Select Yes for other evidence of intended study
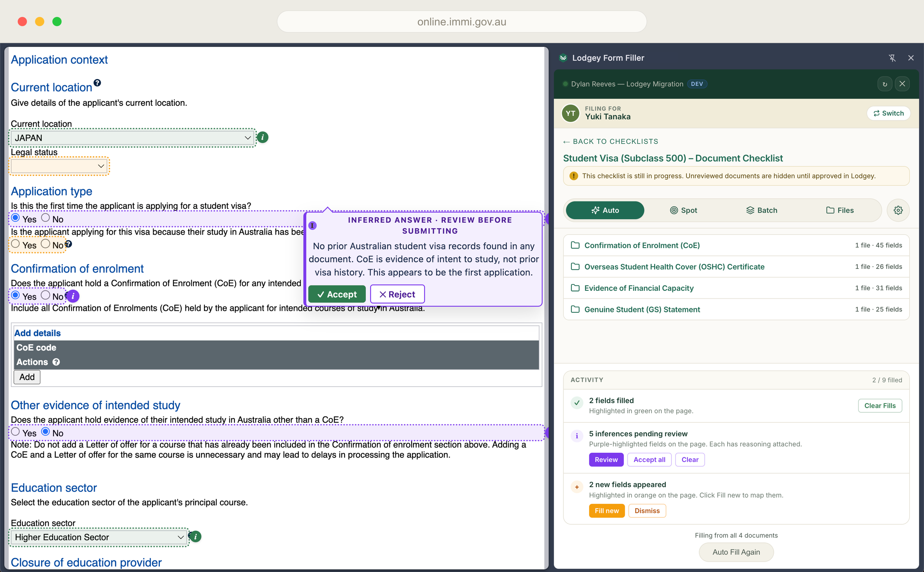 pos(15,432)
